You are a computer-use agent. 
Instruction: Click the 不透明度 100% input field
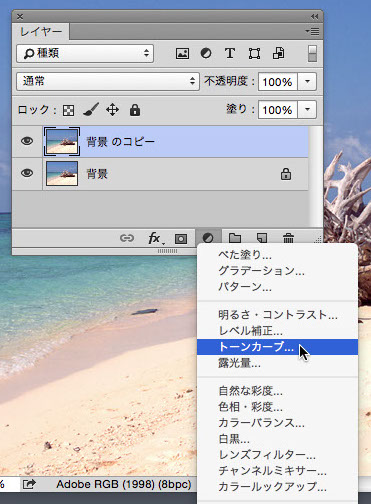[x=278, y=82]
